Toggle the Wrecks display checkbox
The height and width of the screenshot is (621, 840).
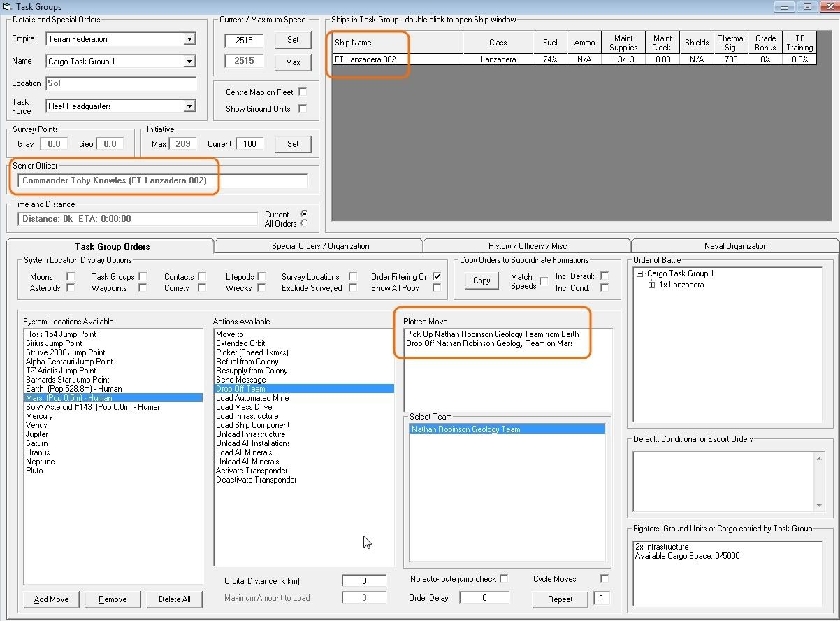pos(261,287)
